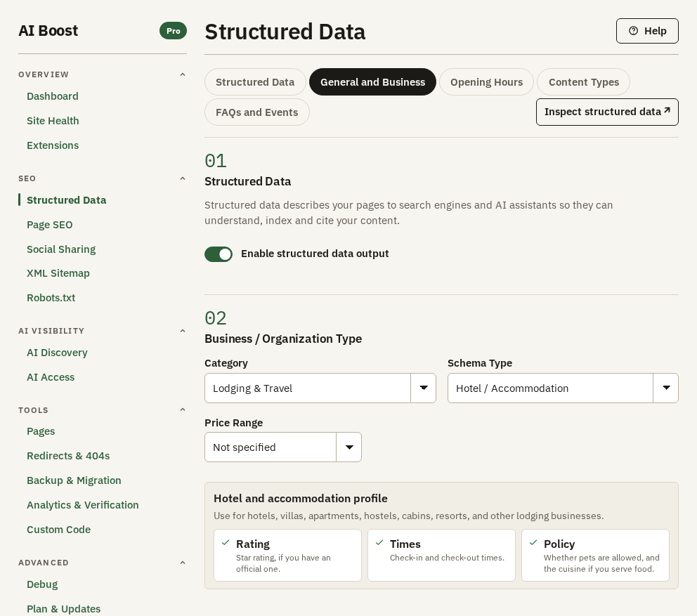
Task: Click the Check-in and check-out times text
Action: [x=447, y=557]
